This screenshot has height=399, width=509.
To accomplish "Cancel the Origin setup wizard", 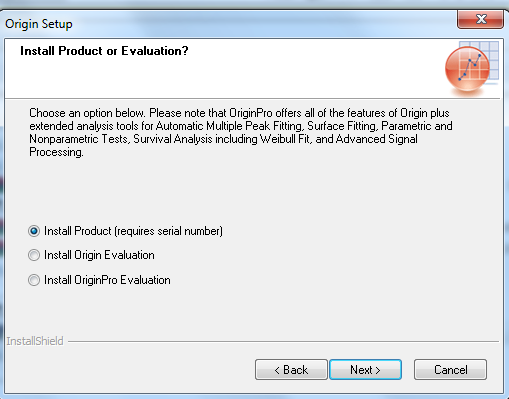I will (x=450, y=370).
